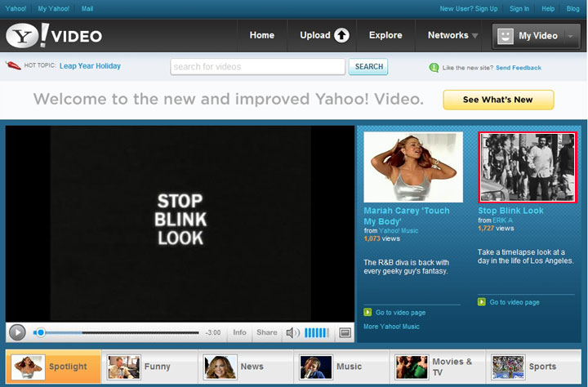Open the Stop Blink Look title link
588x387 pixels.
point(510,211)
